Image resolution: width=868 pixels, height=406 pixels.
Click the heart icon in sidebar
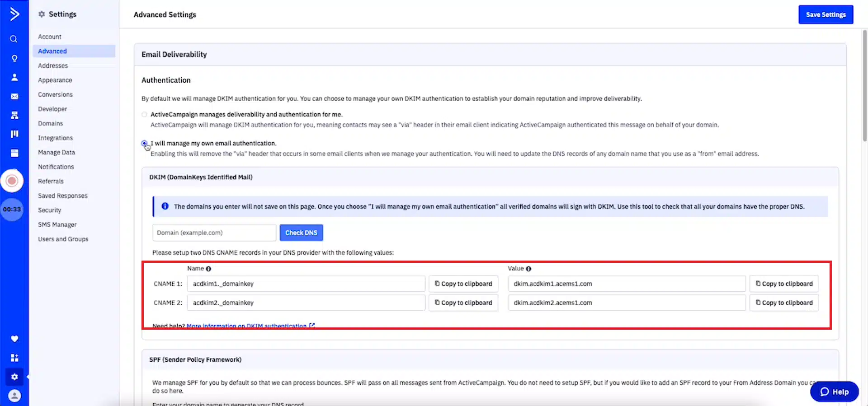(14, 339)
